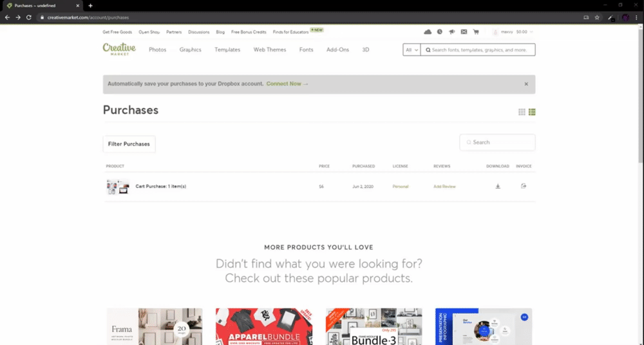This screenshot has width=644, height=345.
Task: Click the maxvy user avatar
Action: [x=495, y=32]
